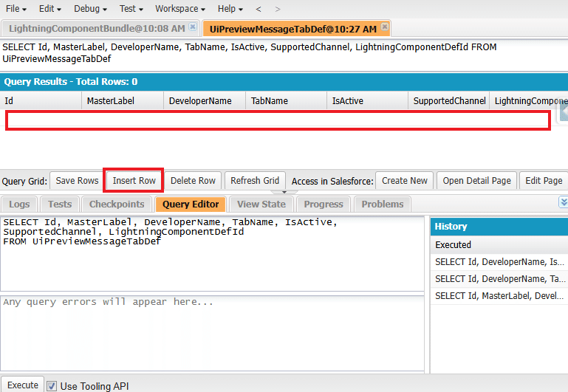
Task: Open the Debug menu
Action: (x=90, y=9)
